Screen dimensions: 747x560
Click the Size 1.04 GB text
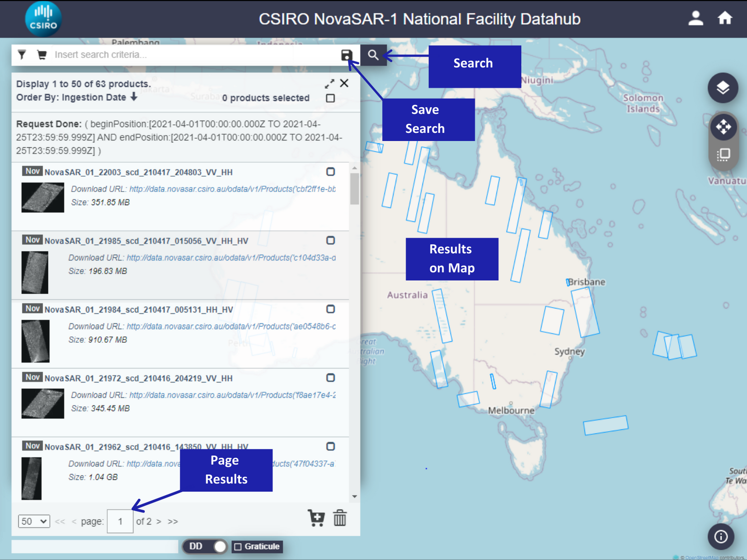(93, 477)
